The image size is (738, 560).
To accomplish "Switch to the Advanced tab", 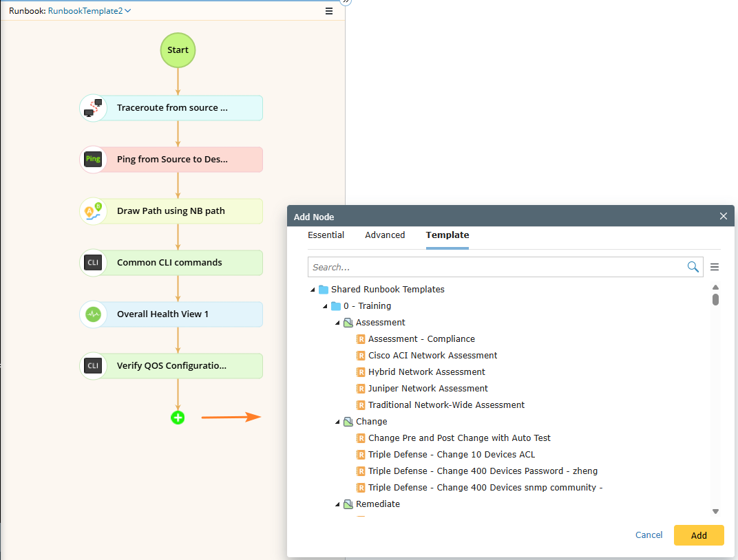I will point(385,235).
